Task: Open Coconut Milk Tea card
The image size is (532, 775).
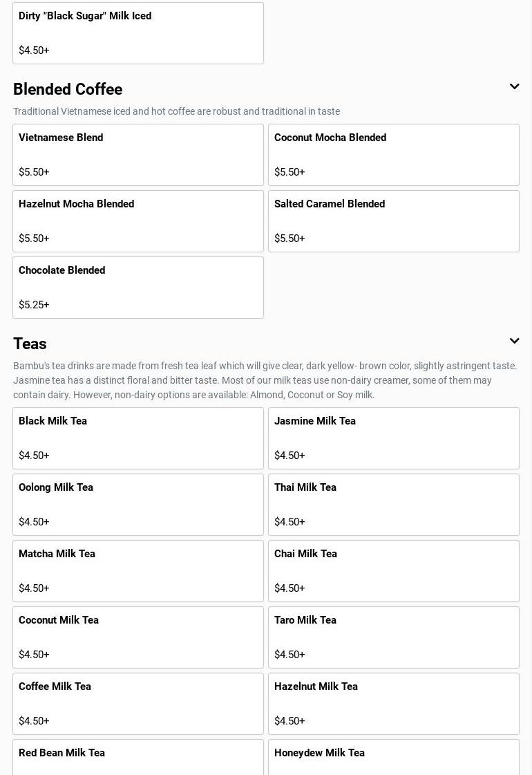Action: pyautogui.click(x=138, y=637)
